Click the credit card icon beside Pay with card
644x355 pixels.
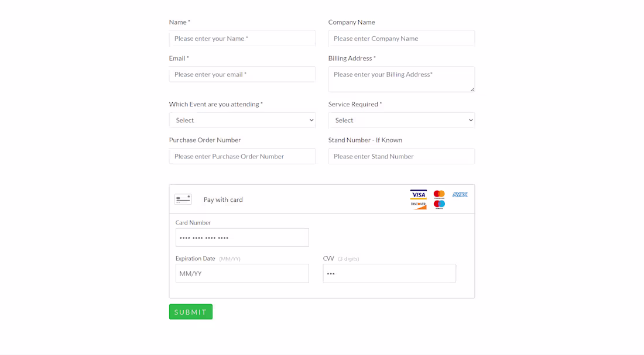tap(183, 199)
